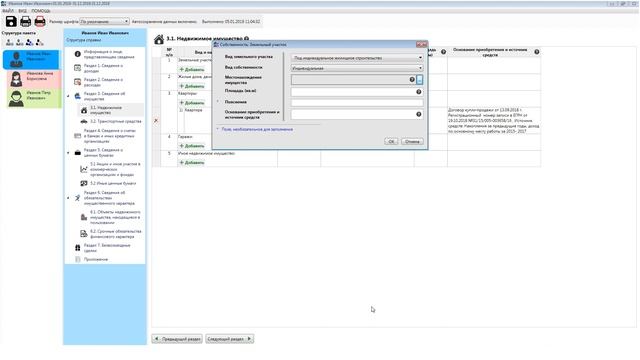This screenshot has height=360, width=640.
Task: Delete the Квартира row with red cross
Action: 156,121
